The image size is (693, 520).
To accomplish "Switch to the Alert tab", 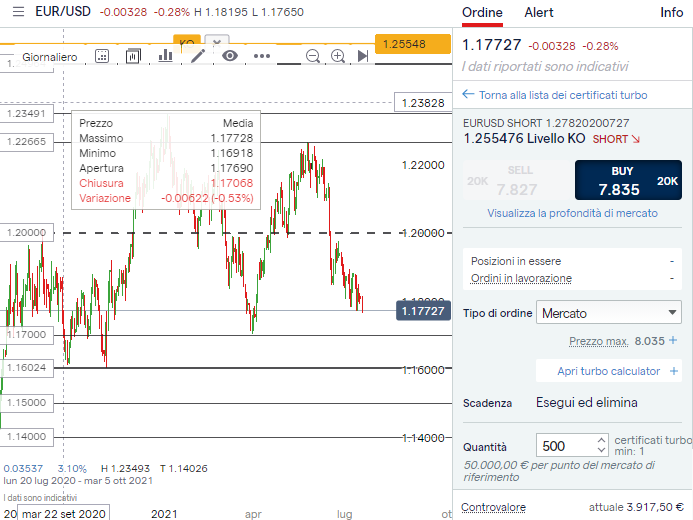I will click(x=539, y=13).
